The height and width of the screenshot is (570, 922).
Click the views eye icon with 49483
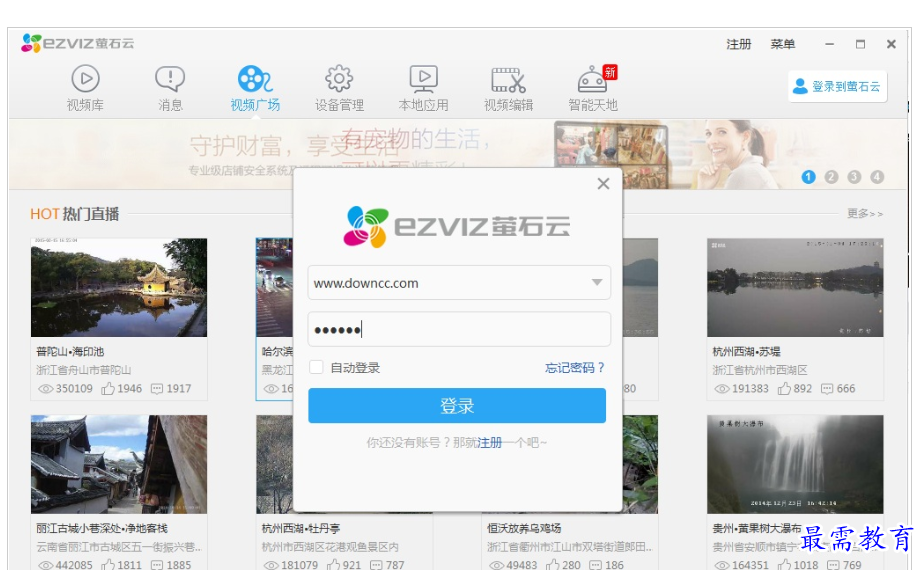[x=496, y=565]
